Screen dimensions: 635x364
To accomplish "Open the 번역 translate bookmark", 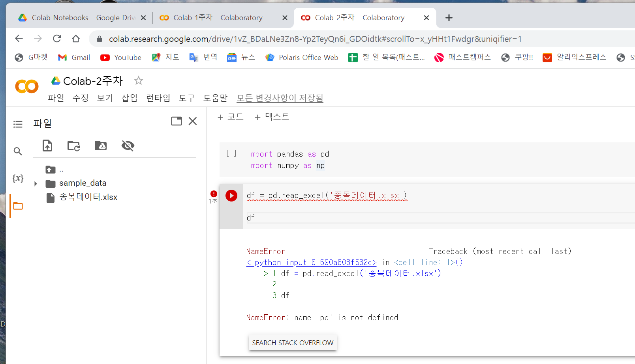I will point(203,57).
